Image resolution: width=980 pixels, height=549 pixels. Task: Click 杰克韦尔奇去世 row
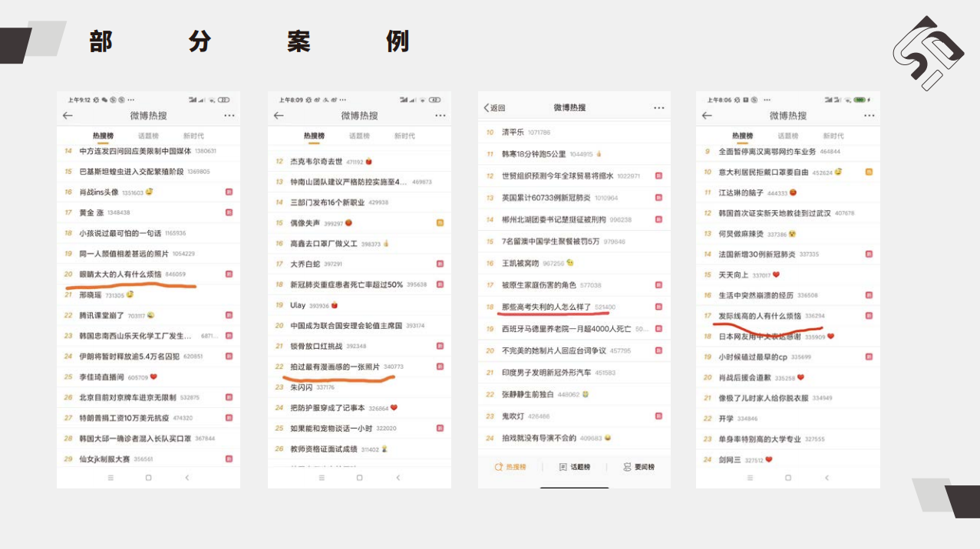tap(359, 162)
